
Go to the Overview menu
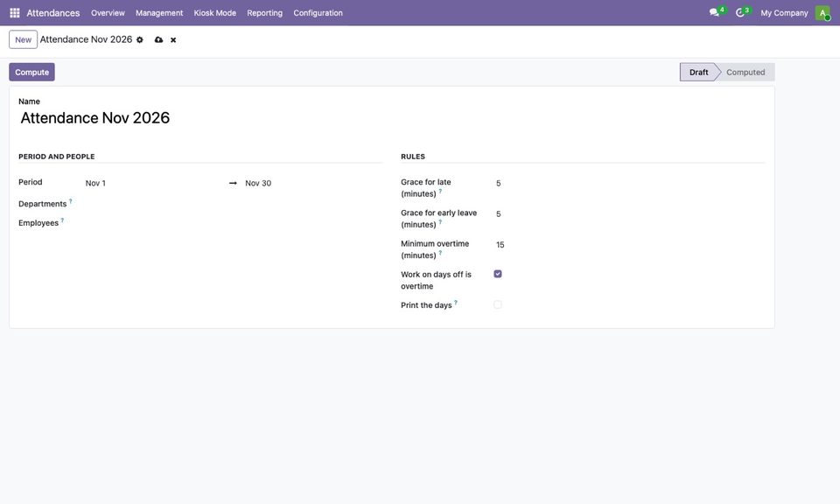[108, 13]
